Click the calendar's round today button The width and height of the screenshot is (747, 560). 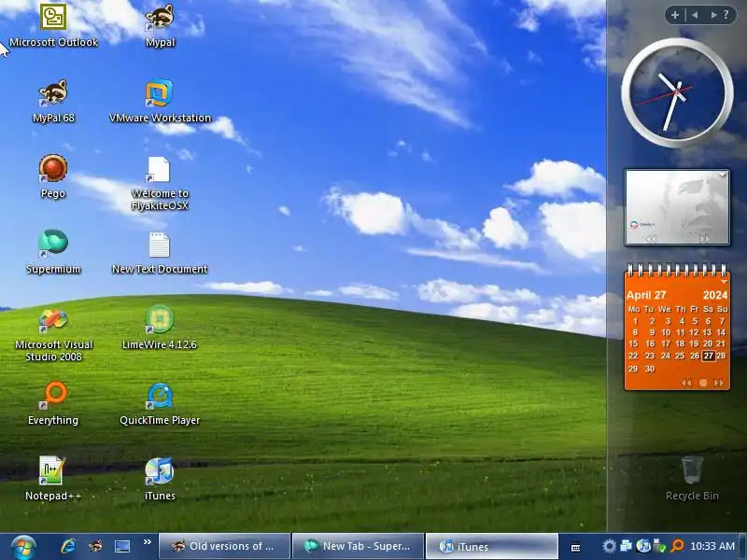[703, 383]
